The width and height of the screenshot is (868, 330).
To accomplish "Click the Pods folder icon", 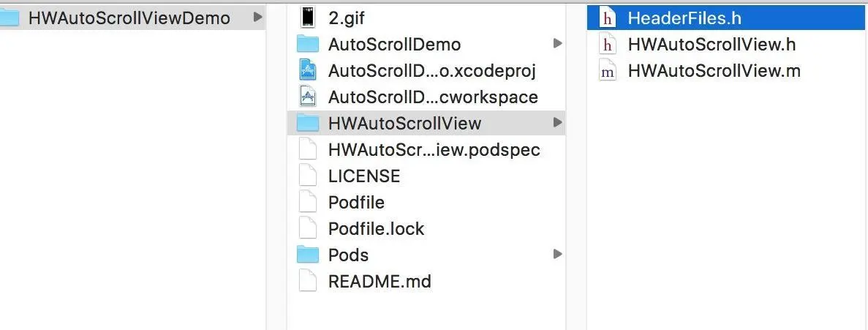I will tap(308, 255).
